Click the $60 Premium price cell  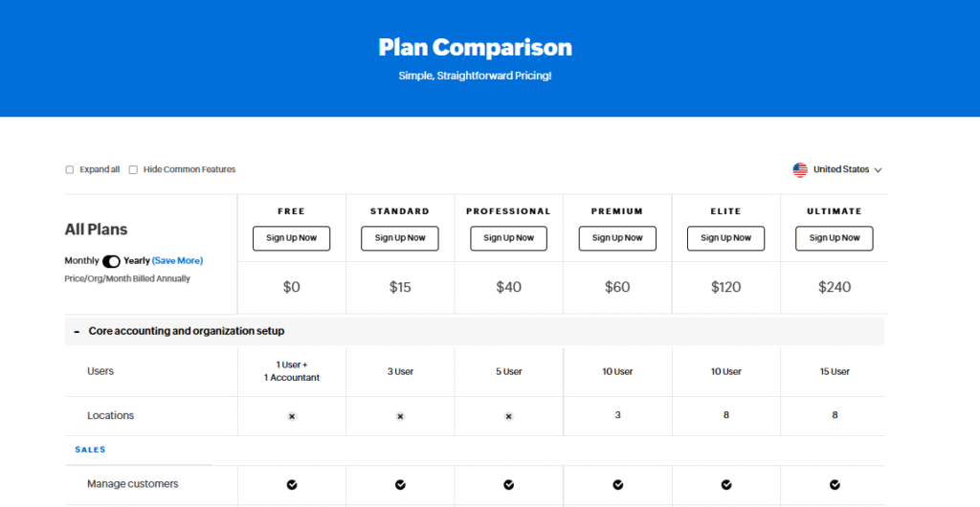617,287
